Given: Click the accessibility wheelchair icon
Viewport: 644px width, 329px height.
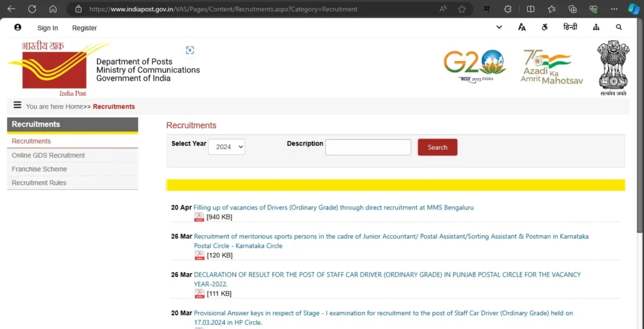Looking at the screenshot, I should tap(545, 28).
